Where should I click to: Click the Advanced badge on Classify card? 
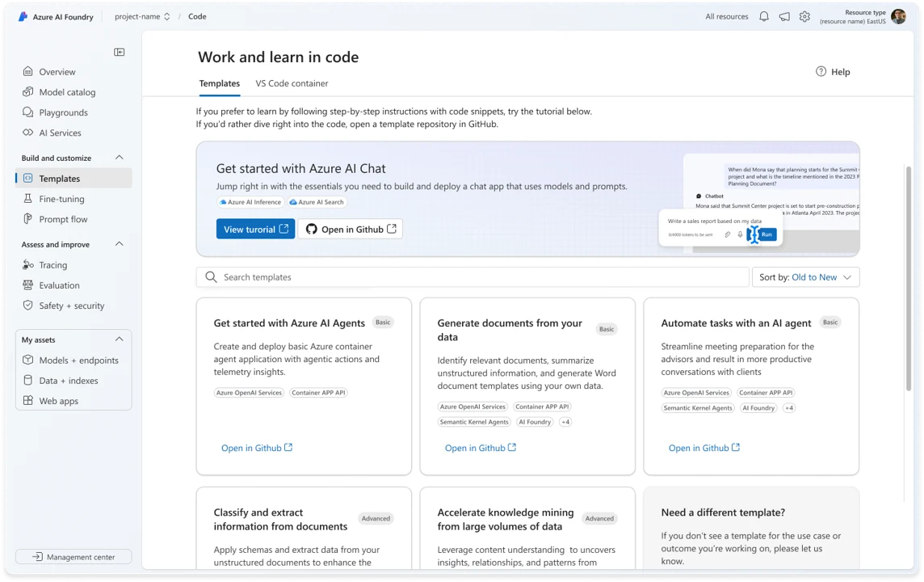click(376, 518)
